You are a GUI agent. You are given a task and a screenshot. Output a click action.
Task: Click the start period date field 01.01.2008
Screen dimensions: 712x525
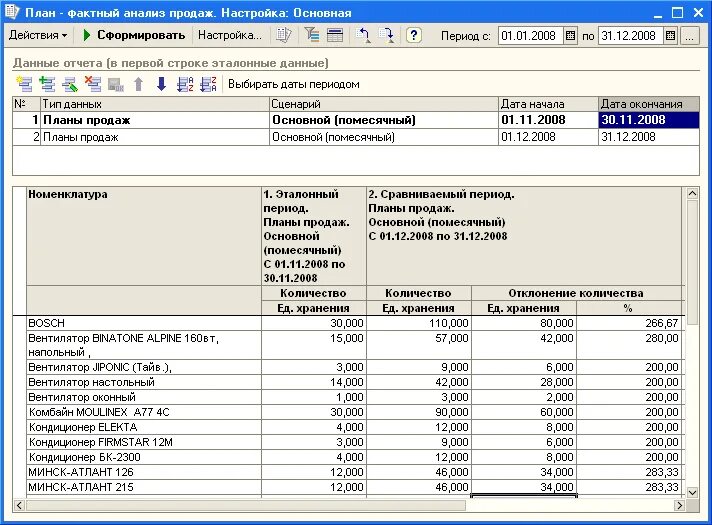click(530, 36)
